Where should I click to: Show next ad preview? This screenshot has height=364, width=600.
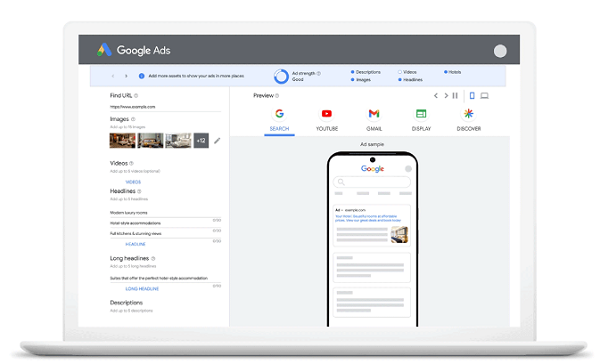(x=446, y=96)
